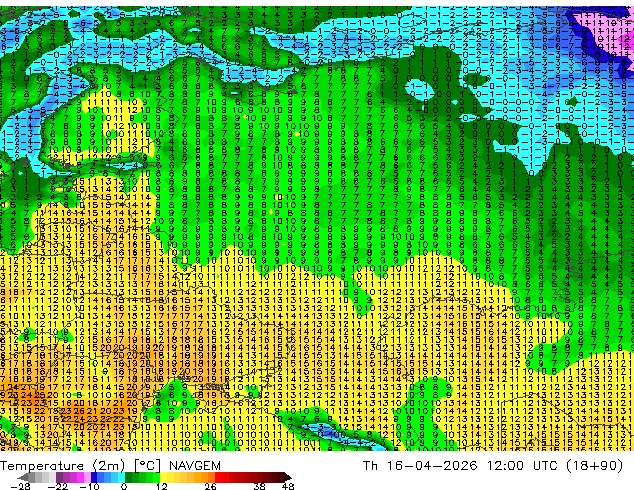Screen dimensions: 634x490
Task: Click the '12' legend scale label
Action: click(x=162, y=486)
